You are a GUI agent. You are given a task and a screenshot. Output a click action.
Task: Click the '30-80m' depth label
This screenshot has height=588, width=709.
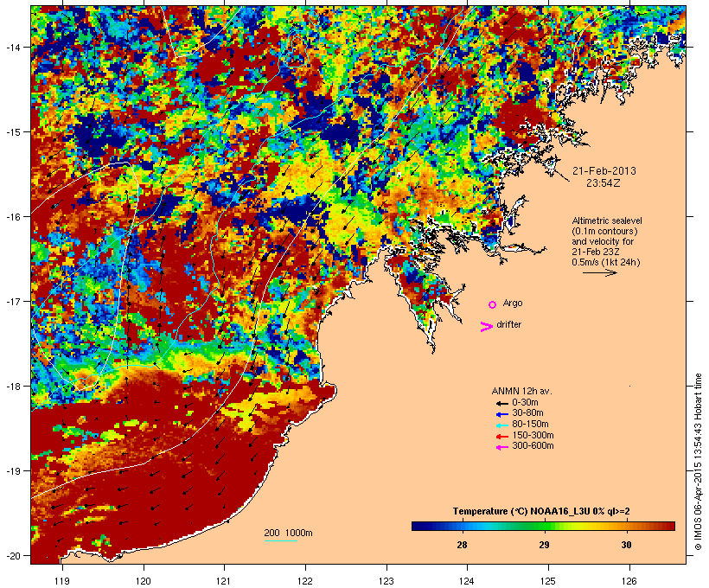tap(527, 413)
